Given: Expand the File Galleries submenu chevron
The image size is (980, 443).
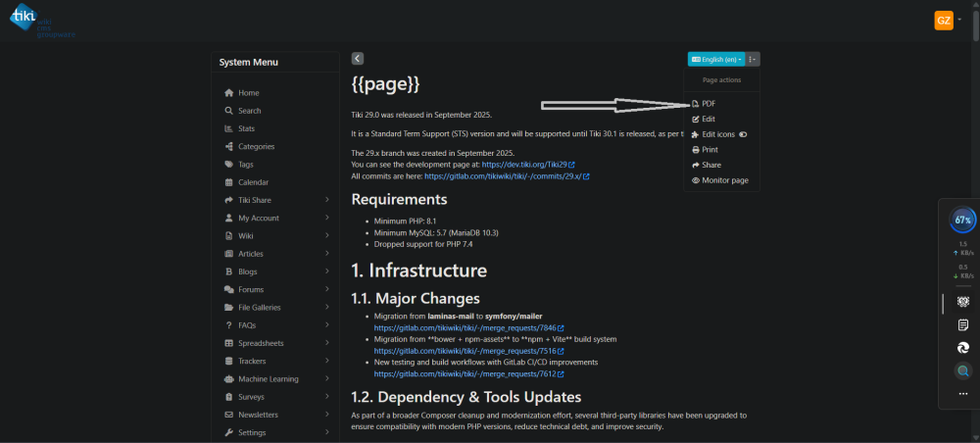Looking at the screenshot, I should click(327, 308).
